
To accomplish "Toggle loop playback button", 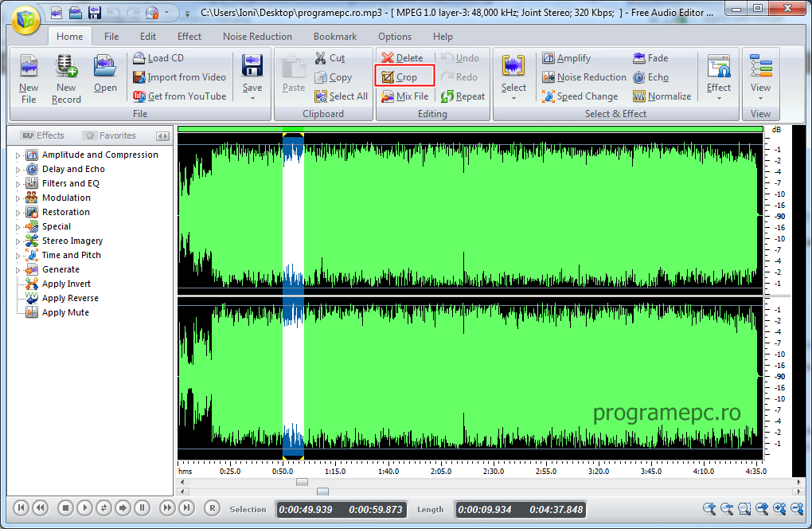I will coord(103,508).
